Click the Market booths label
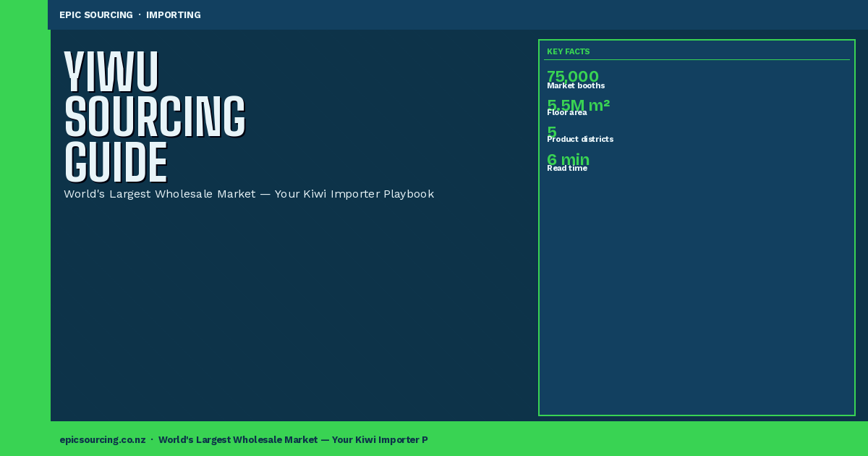 pyautogui.click(x=576, y=85)
